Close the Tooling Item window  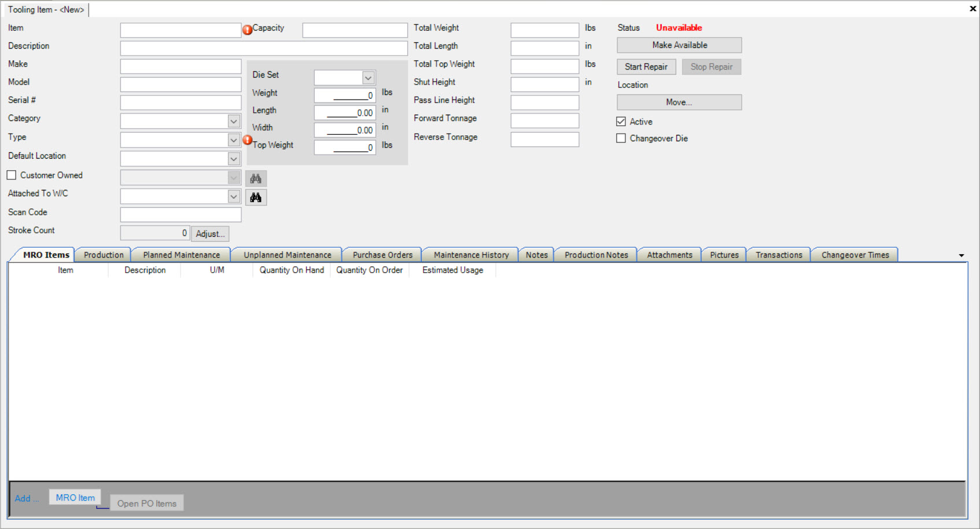[x=972, y=9]
